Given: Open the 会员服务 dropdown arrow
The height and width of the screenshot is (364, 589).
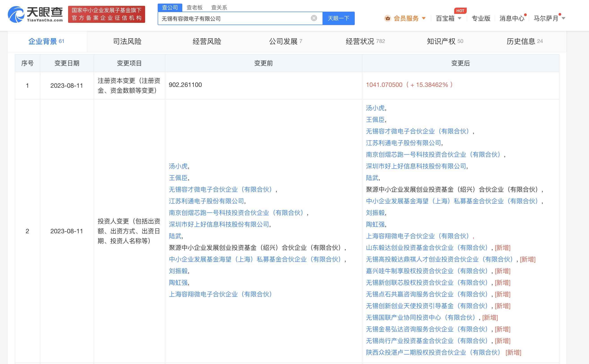Looking at the screenshot, I should point(424,18).
